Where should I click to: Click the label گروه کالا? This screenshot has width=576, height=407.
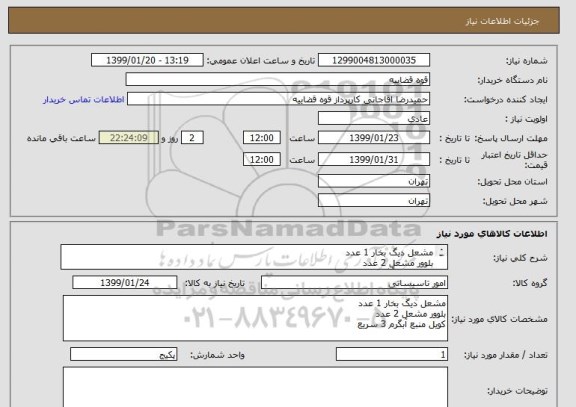[530, 283]
